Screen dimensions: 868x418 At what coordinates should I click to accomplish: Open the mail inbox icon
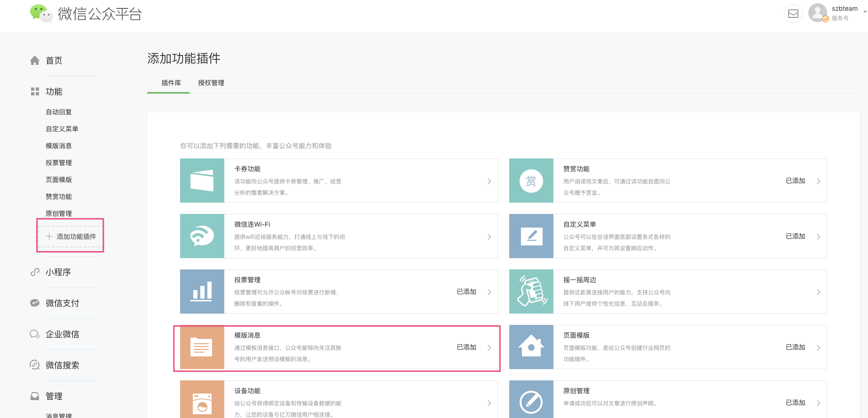(793, 14)
